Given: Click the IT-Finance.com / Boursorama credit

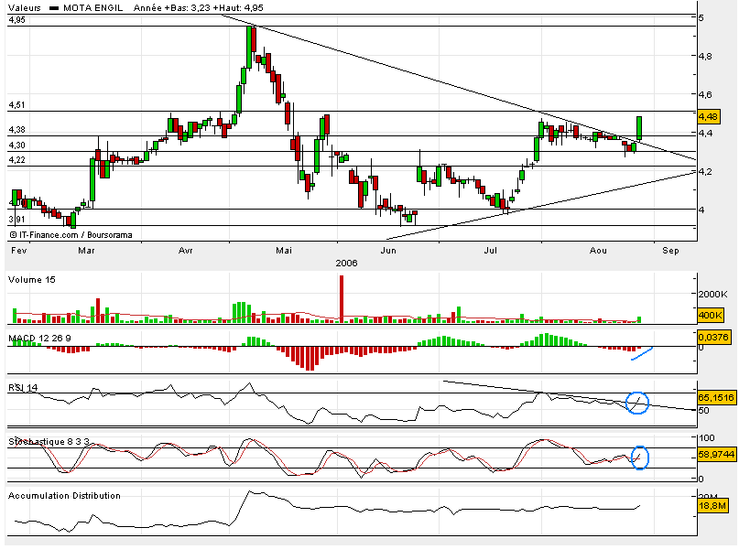Looking at the screenshot, I should point(71,234).
